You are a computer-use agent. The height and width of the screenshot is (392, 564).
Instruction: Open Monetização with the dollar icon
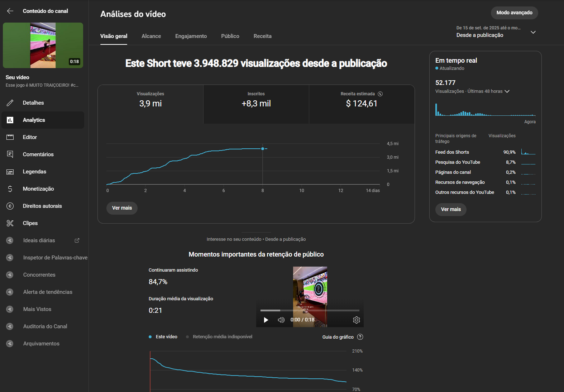click(x=10, y=189)
